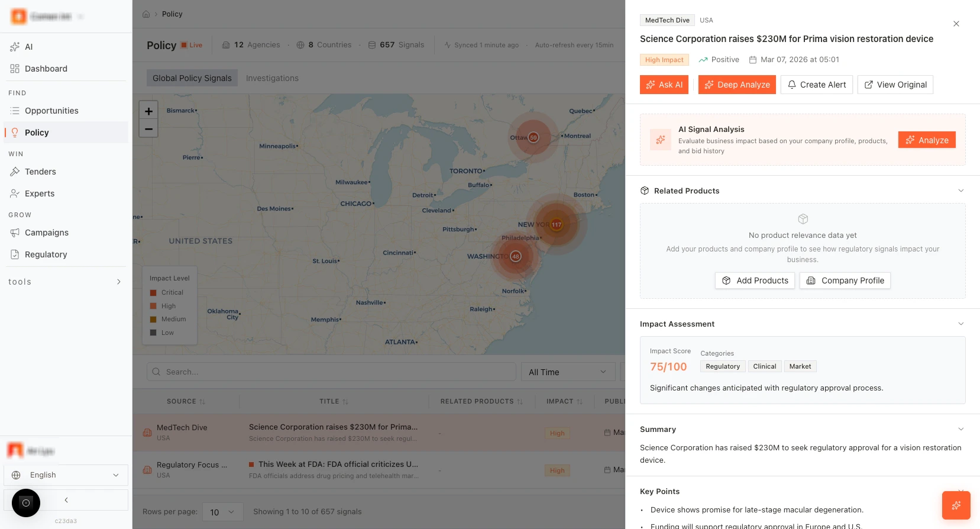Switch to Global Policy Signals tab
This screenshot has height=529, width=980.
pyautogui.click(x=192, y=78)
